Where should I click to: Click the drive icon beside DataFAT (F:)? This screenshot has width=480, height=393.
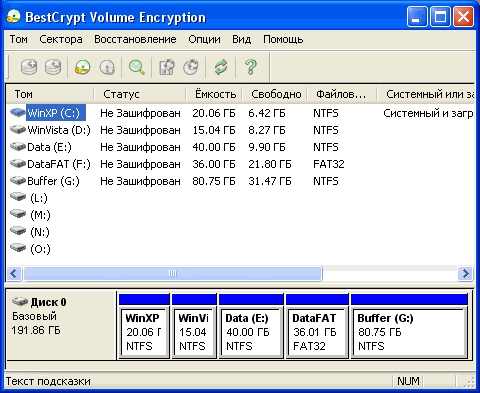point(18,163)
